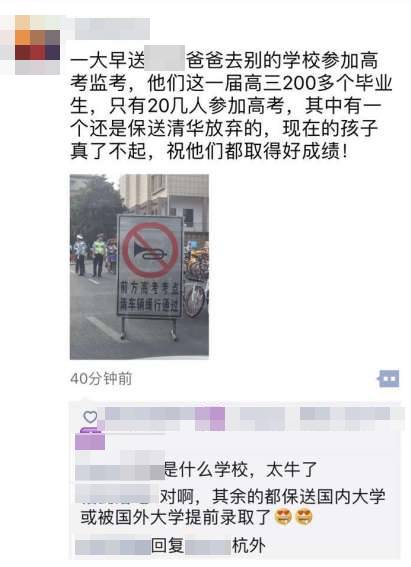The image size is (411, 567).
Task: Open the commenter name before 是什么学校
Action: coord(120,469)
